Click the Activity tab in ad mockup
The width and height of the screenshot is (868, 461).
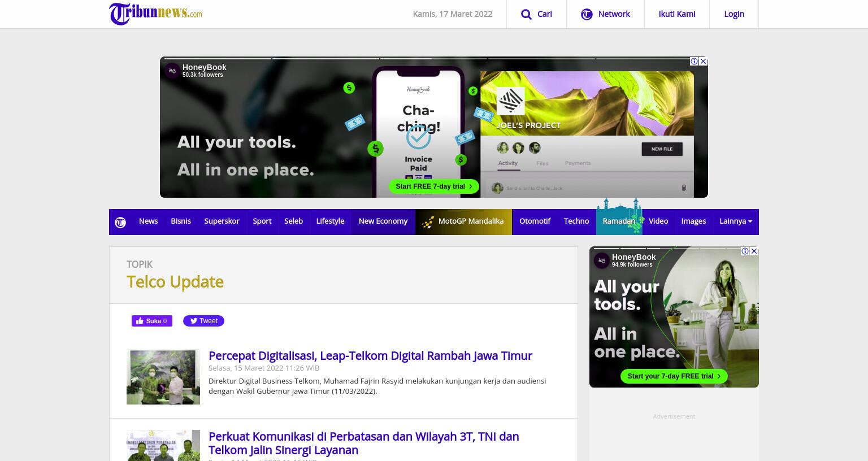coord(507,163)
